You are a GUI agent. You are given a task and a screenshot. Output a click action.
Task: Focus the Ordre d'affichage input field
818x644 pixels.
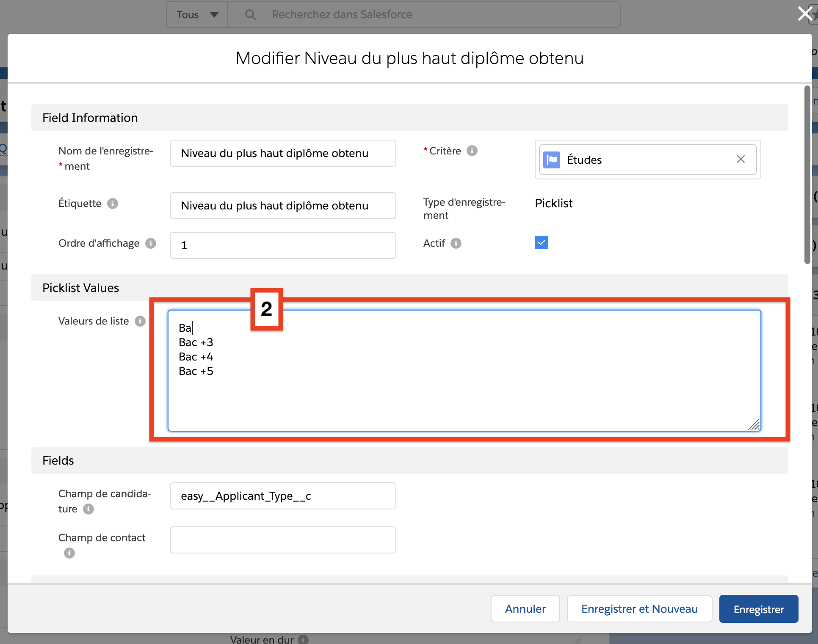[282, 245]
